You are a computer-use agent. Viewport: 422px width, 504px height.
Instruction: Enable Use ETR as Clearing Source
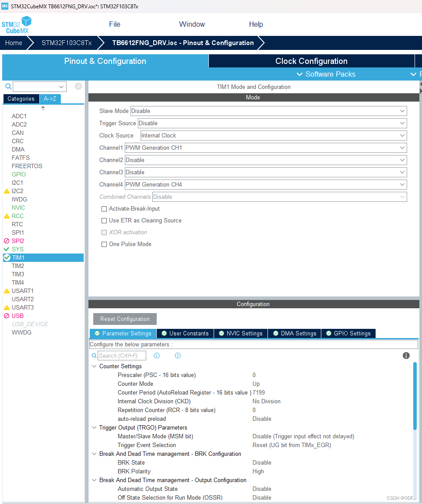point(104,221)
